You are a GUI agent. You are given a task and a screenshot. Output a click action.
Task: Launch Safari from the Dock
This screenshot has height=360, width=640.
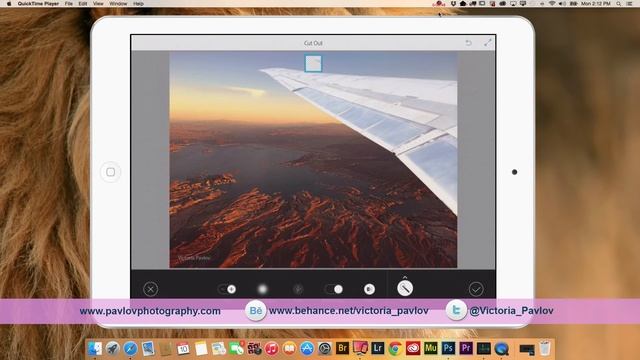click(131, 348)
